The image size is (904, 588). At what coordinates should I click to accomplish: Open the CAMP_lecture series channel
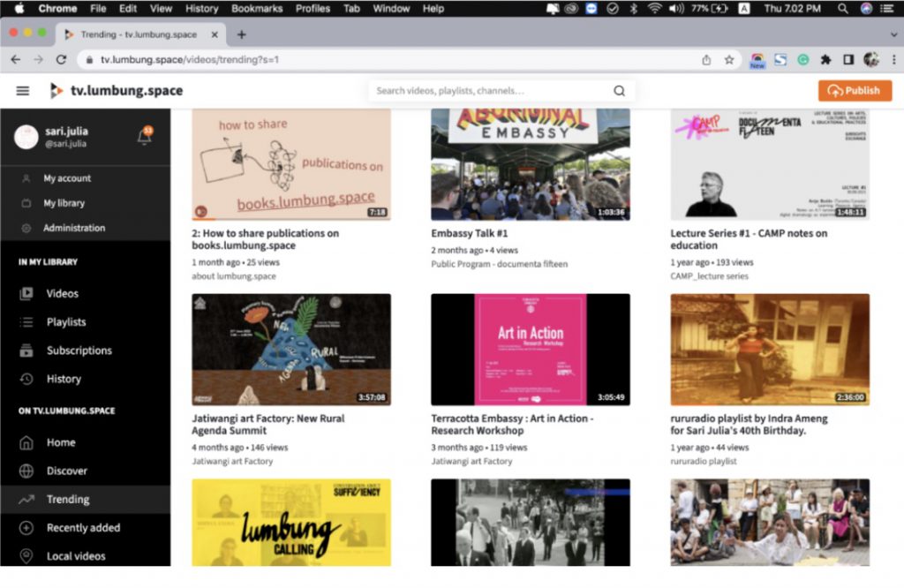709,276
